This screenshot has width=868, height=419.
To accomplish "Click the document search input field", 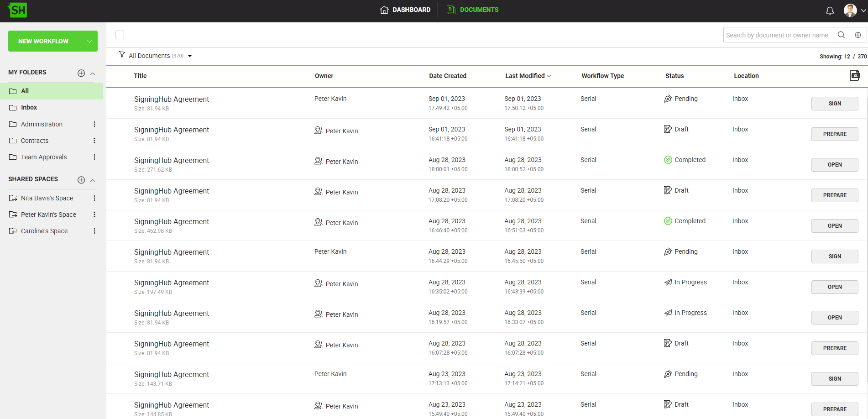I will click(x=777, y=35).
